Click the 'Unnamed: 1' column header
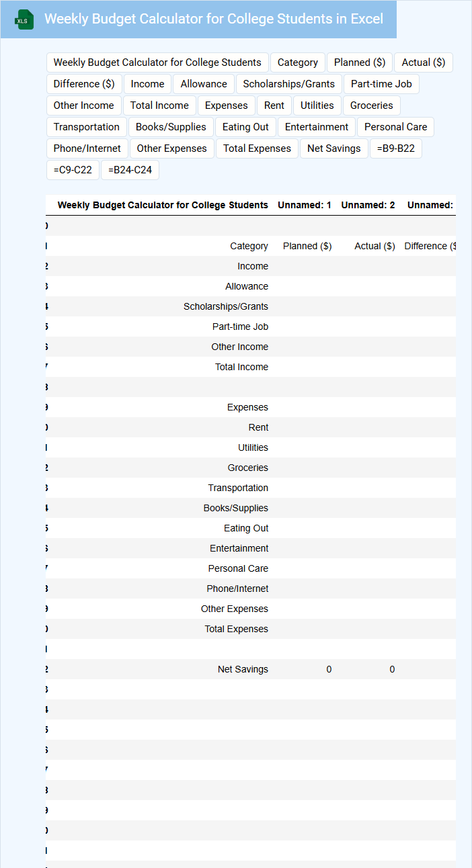The image size is (472, 868). click(x=304, y=205)
